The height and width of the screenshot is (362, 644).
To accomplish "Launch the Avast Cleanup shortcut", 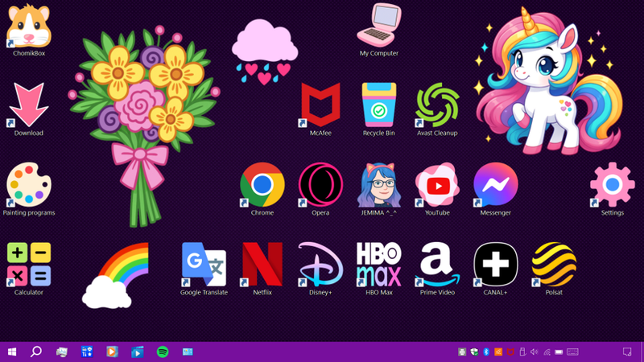I will pos(437,105).
